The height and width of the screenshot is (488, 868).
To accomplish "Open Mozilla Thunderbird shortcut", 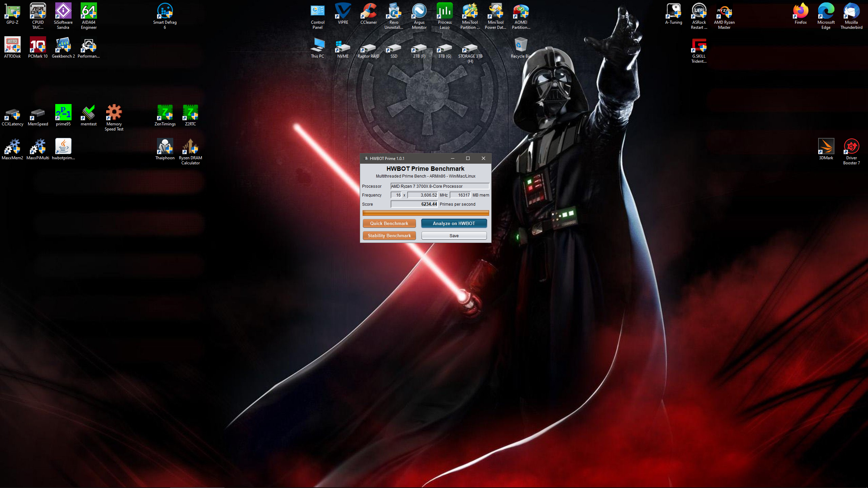I will point(852,16).
